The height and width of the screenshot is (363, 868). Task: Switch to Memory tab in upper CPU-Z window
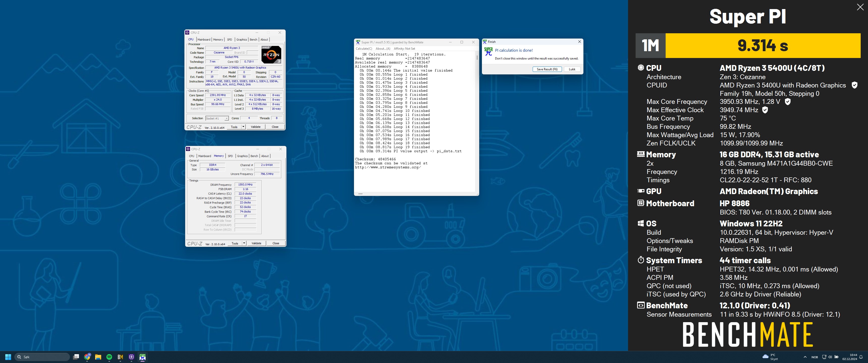click(x=218, y=40)
